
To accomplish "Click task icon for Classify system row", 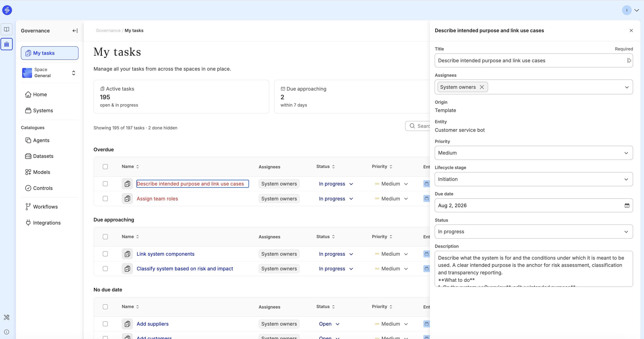I will 127,269.
